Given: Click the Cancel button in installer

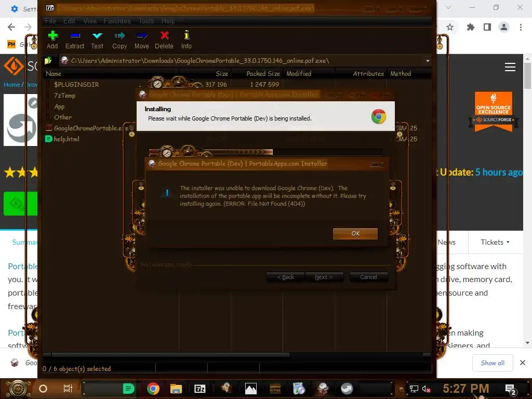Looking at the screenshot, I should pos(368,277).
